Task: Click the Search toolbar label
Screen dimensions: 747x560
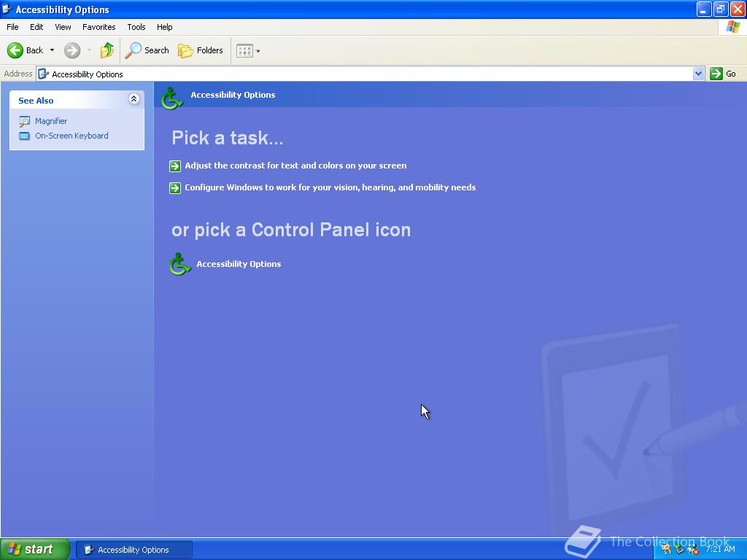Action: [x=157, y=50]
